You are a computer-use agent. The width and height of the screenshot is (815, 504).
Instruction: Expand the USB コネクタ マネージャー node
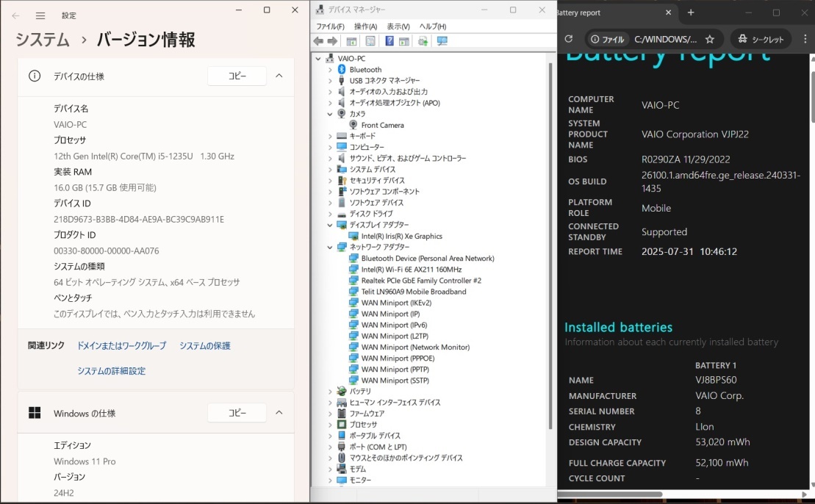coord(330,81)
